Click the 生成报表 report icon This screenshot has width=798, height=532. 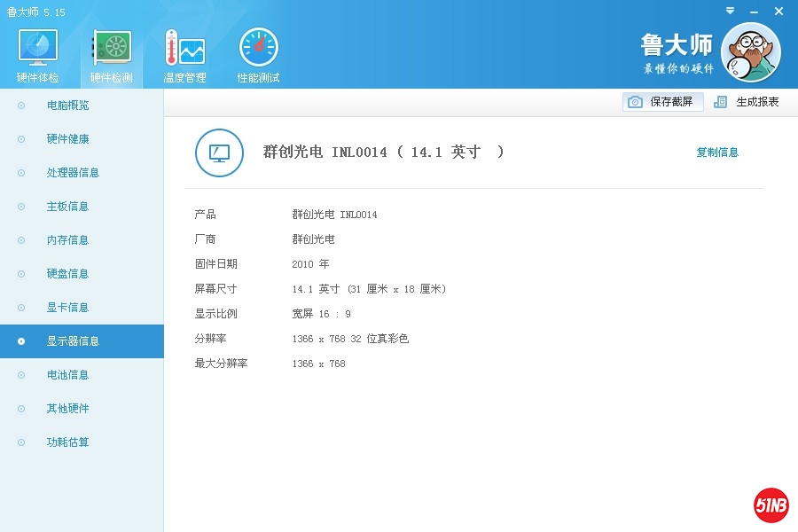(720, 102)
